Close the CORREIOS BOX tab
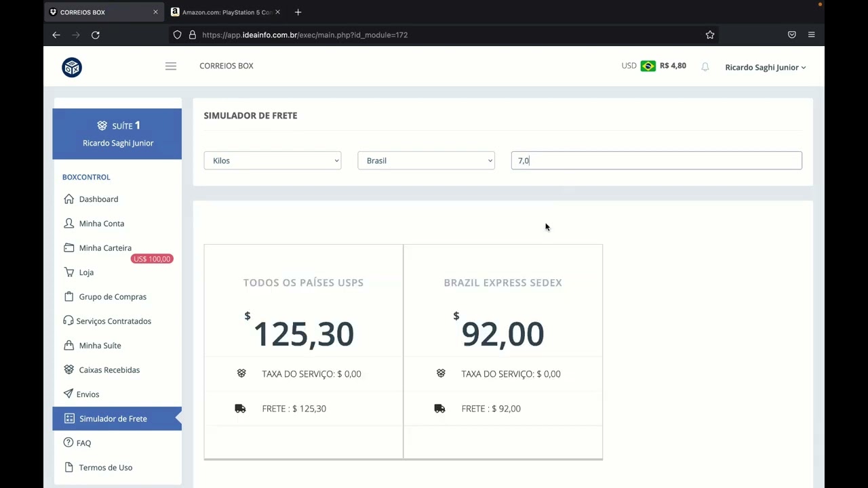Image resolution: width=868 pixels, height=488 pixels. [155, 12]
